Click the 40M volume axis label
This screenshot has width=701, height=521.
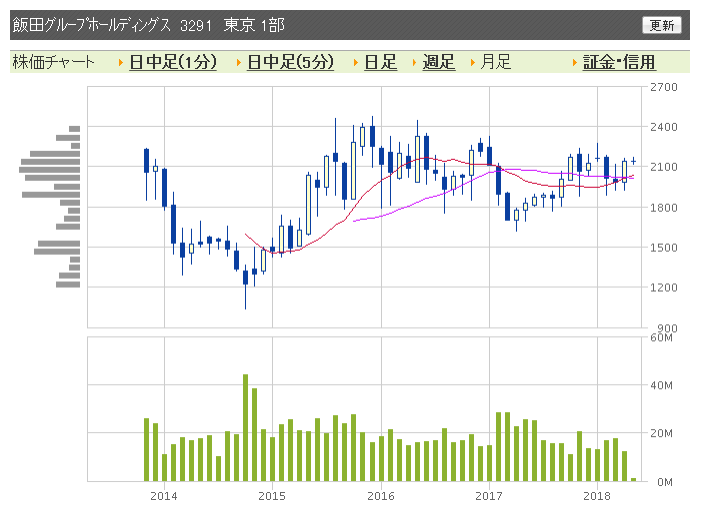(x=662, y=385)
